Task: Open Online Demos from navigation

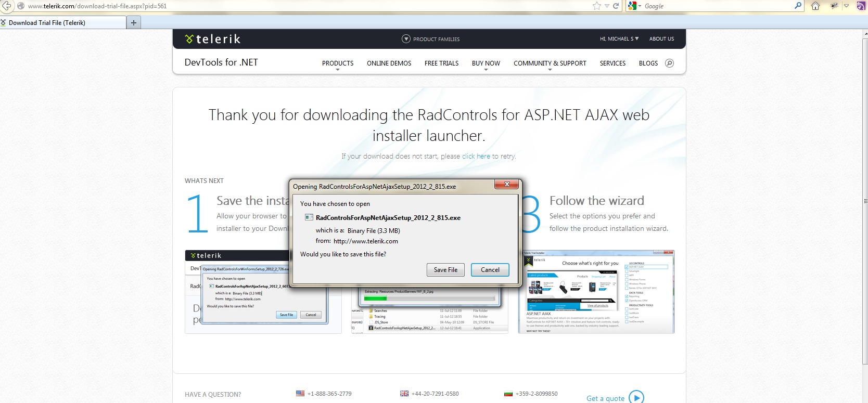Action: [x=389, y=63]
